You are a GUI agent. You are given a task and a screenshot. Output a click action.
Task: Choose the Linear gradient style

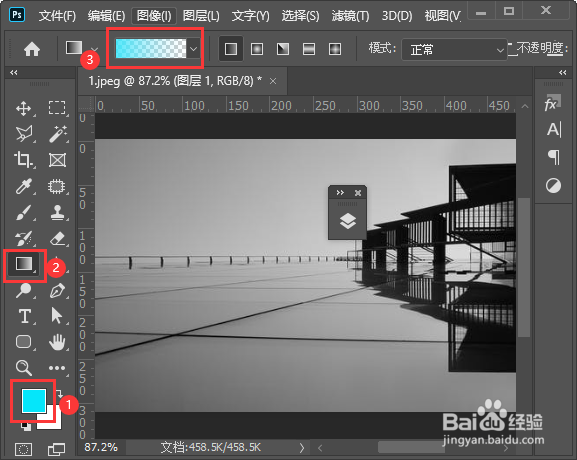(x=231, y=49)
